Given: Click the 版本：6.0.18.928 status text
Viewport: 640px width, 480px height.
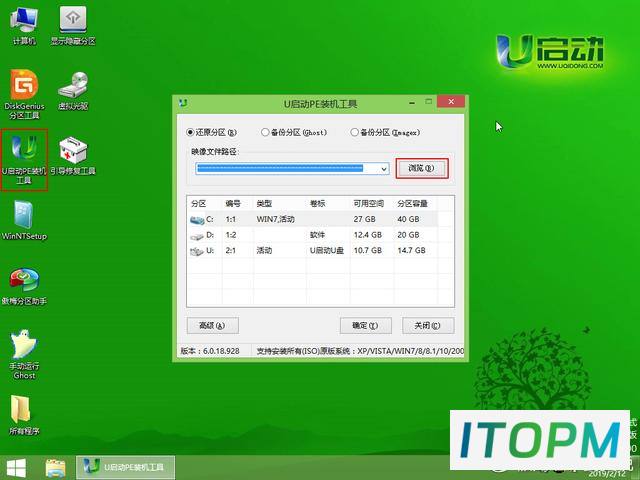Looking at the screenshot, I should pyautogui.click(x=210, y=351).
